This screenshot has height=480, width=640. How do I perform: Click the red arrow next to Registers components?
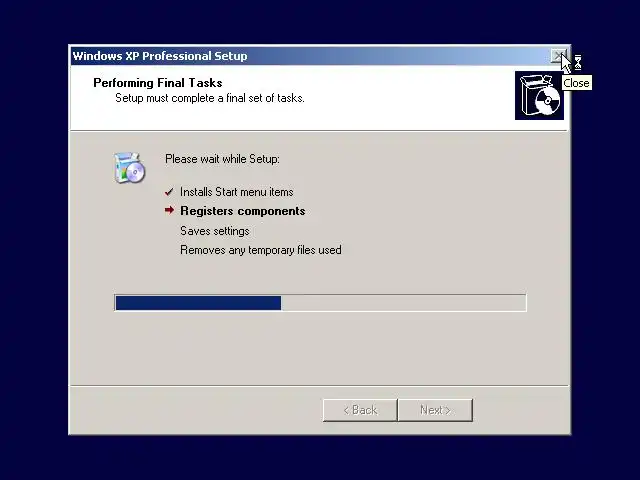[169, 210]
